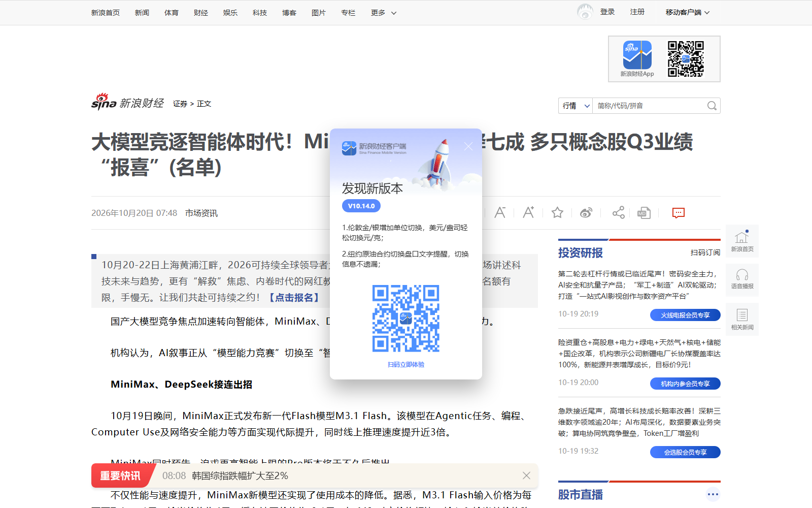Screen dimensions: 812x508
Task: Expand the 更多 dropdown in the top navigation
Action: click(384, 13)
